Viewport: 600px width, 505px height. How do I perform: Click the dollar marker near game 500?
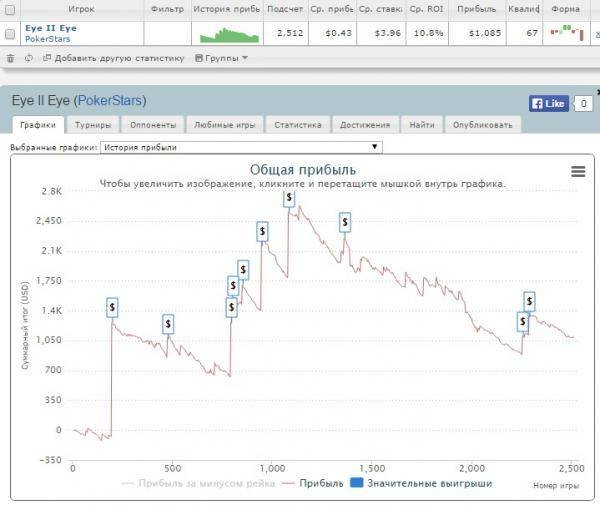click(x=168, y=324)
